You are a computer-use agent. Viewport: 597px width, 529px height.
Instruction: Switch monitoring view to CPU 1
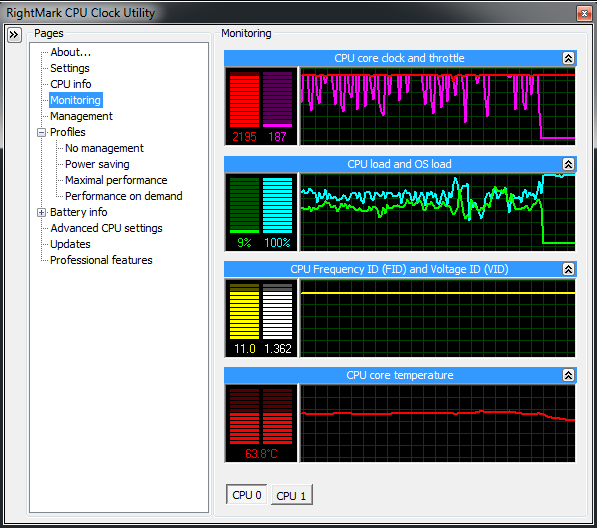[292, 495]
